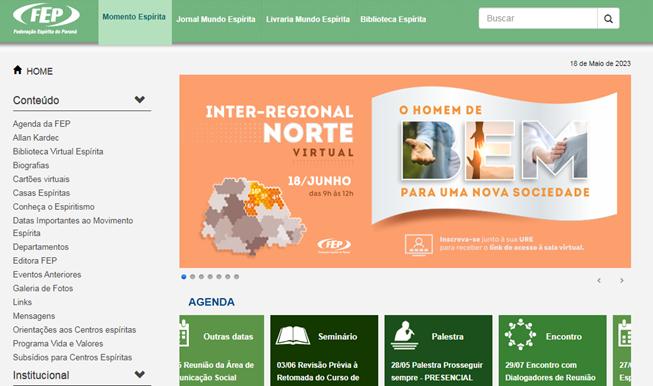The image size is (653, 386).
Task: Click the FEP logo in the header
Action: click(46, 19)
